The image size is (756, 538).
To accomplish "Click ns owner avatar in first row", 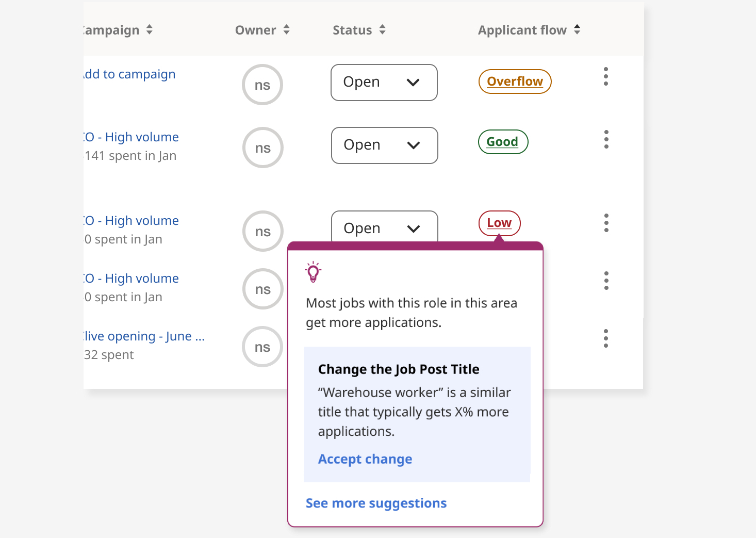I will [x=262, y=85].
